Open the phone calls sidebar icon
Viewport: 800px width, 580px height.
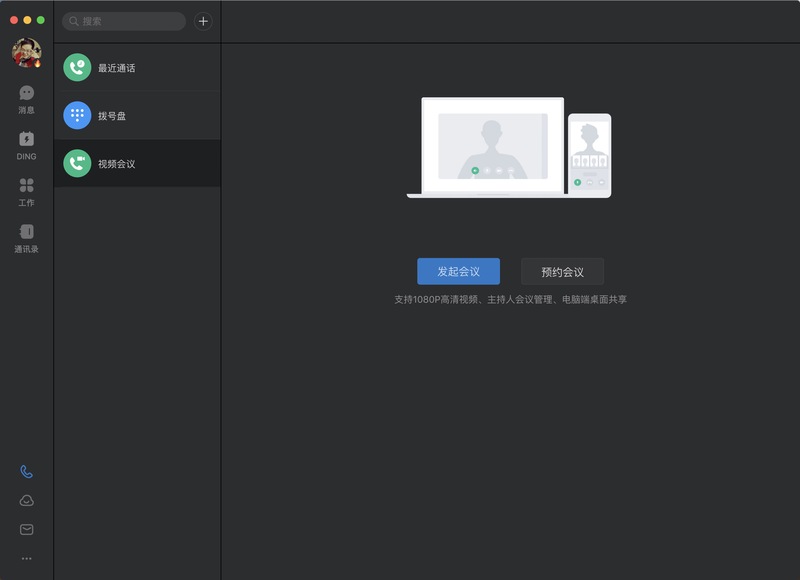27,472
